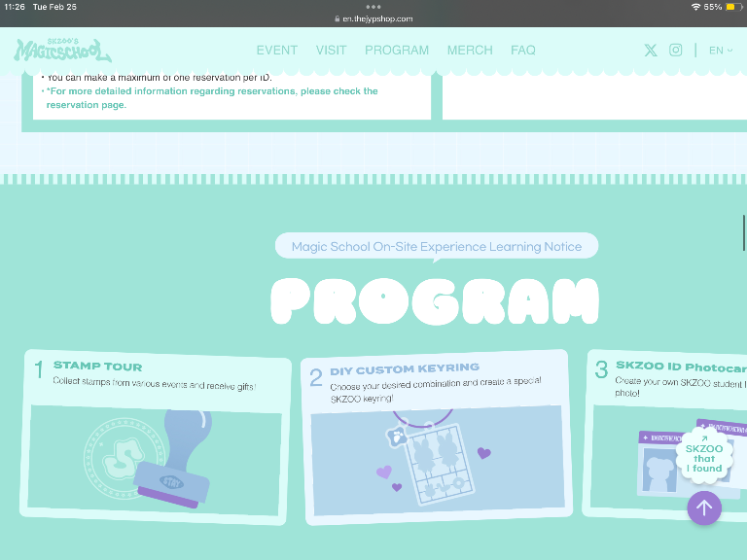Viewport: 747px width, 560px height.
Task: Click the 'Magic School On-Site Experience Learning Notice' bubble
Action: coord(437,246)
